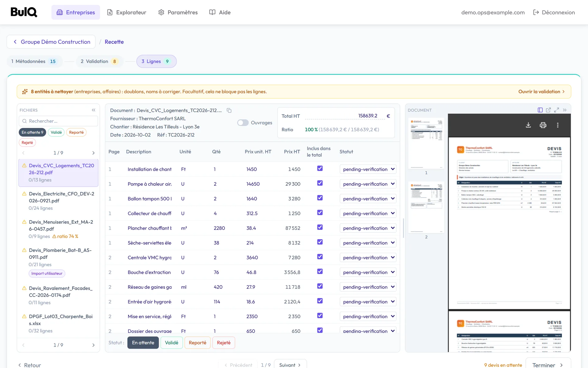Screen dimensions: 588x368
Task: Go to Suivant document
Action: pos(290,365)
